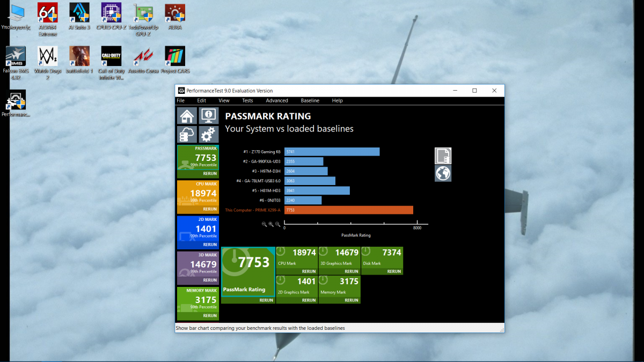The image size is (644, 362).
Task: Select the Assetto Corsa desktop icon
Action: pyautogui.click(x=143, y=60)
